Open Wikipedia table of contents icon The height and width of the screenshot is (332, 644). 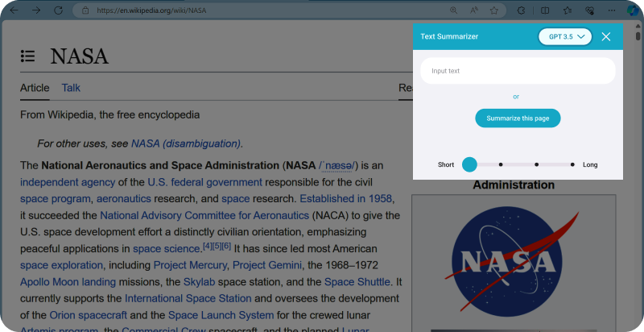pos(28,56)
